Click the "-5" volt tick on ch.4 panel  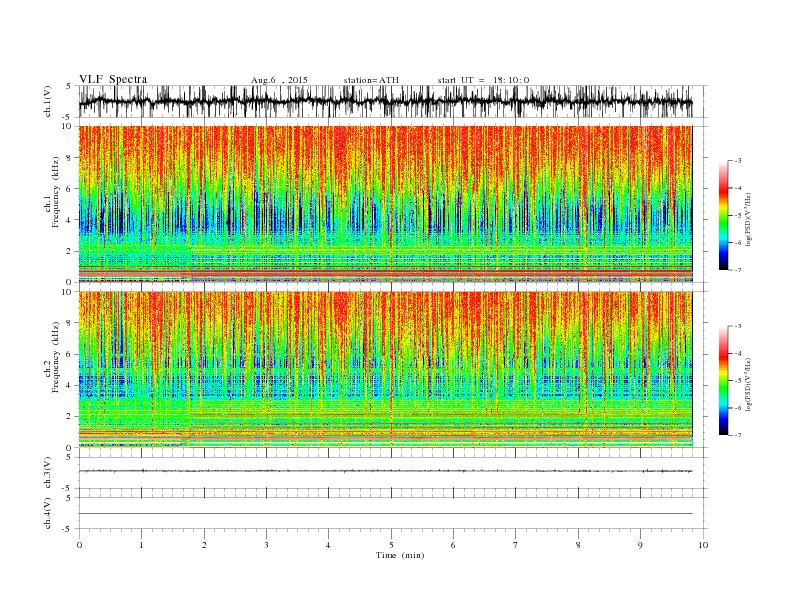(68, 529)
